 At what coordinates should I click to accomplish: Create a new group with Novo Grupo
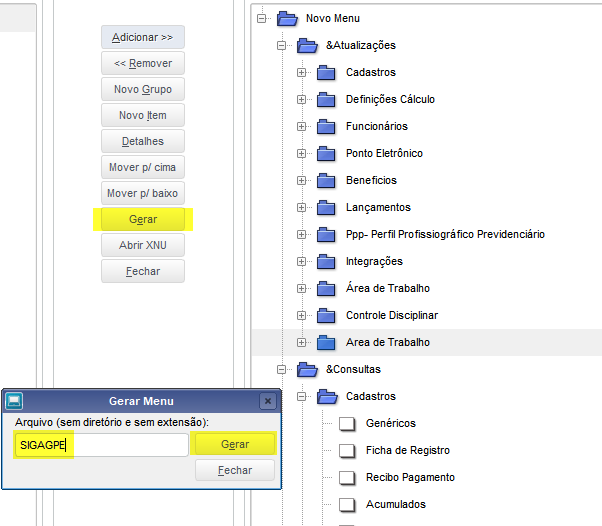point(143,89)
